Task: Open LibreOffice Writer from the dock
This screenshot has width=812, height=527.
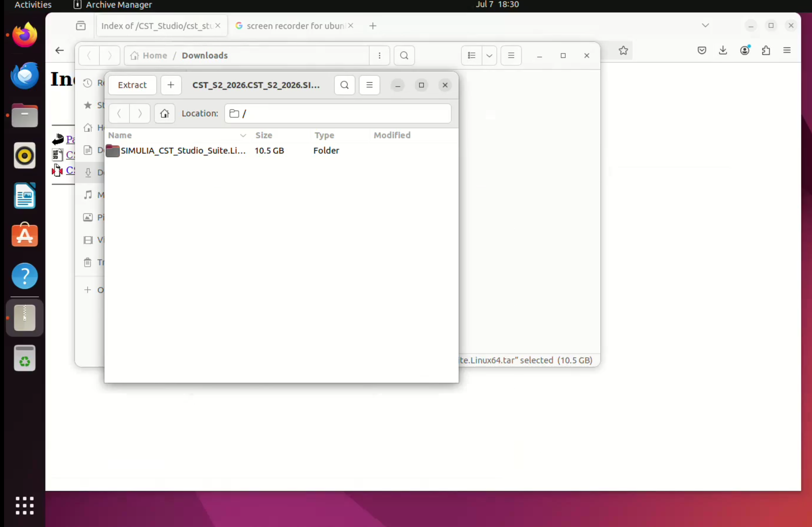Action: pyautogui.click(x=25, y=196)
